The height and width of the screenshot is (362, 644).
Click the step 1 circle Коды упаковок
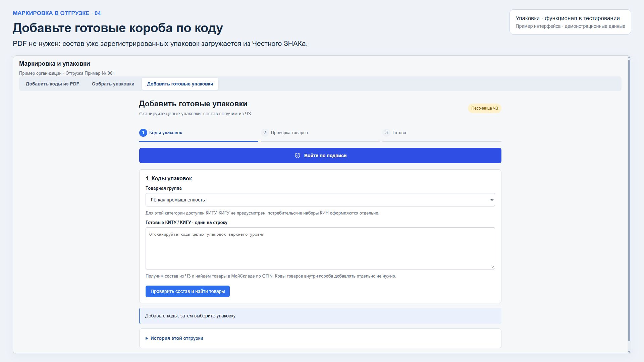(x=143, y=133)
